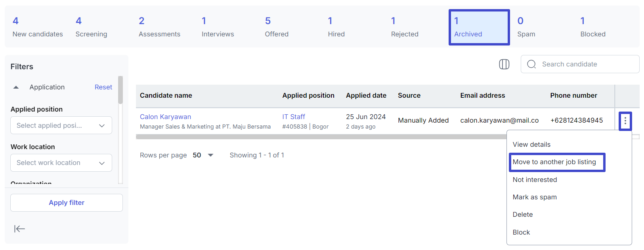644x250 pixels.
Task: Open Calon Karyawan candidate profile
Action: (x=165, y=117)
